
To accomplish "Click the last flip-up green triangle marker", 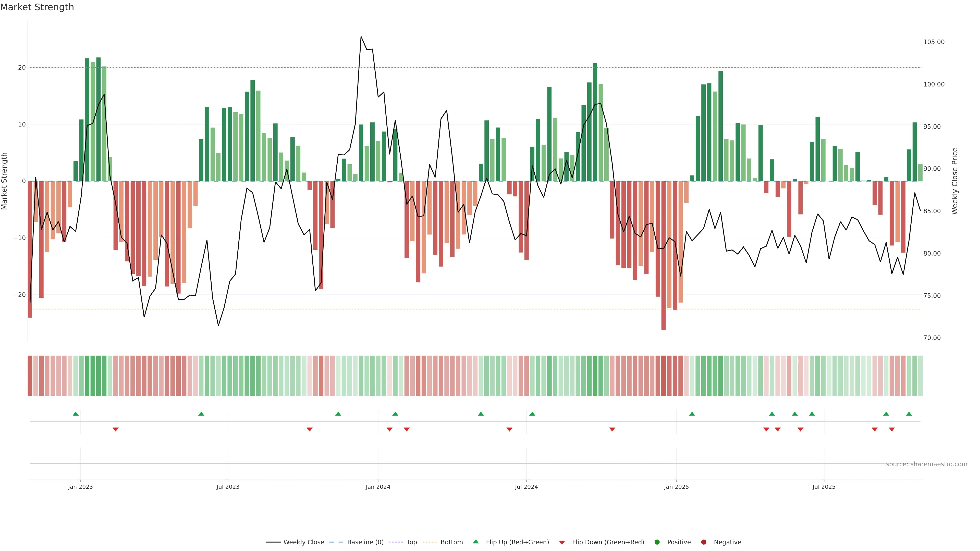I will (909, 414).
